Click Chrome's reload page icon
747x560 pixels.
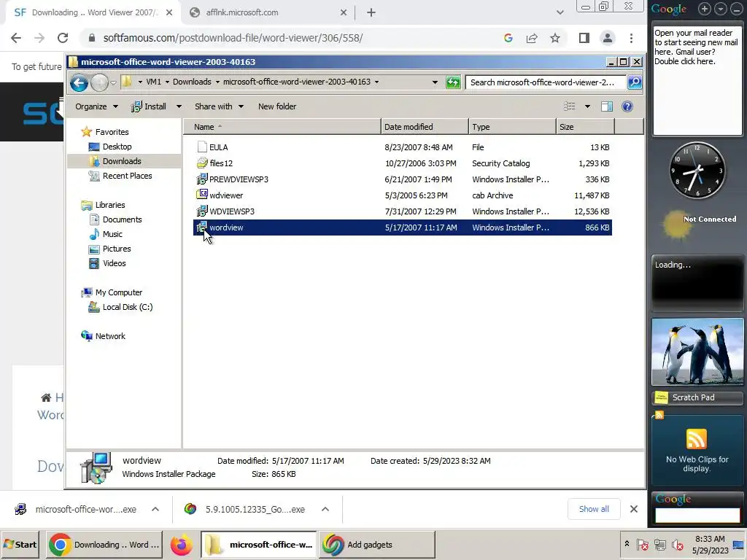63,38
